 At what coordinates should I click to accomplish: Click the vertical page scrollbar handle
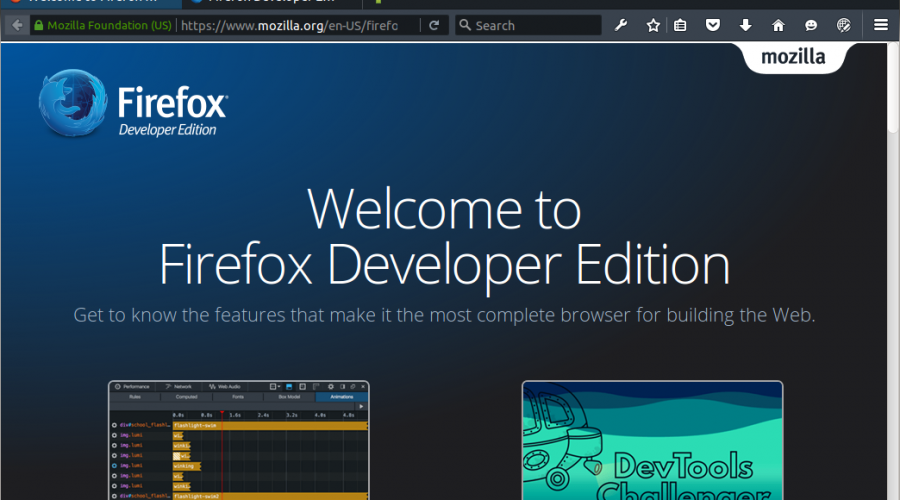click(893, 89)
